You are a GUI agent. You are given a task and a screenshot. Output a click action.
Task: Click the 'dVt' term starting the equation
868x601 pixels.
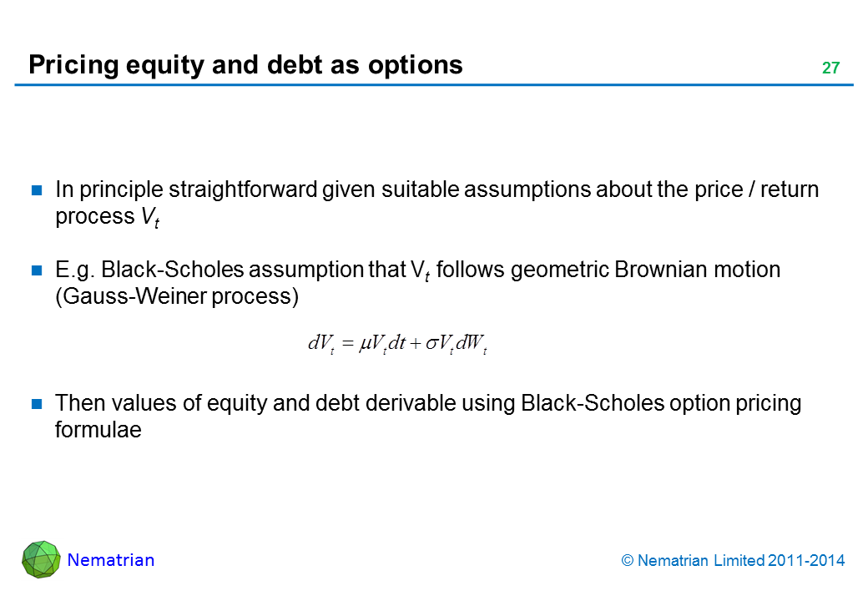pyautogui.click(x=321, y=343)
